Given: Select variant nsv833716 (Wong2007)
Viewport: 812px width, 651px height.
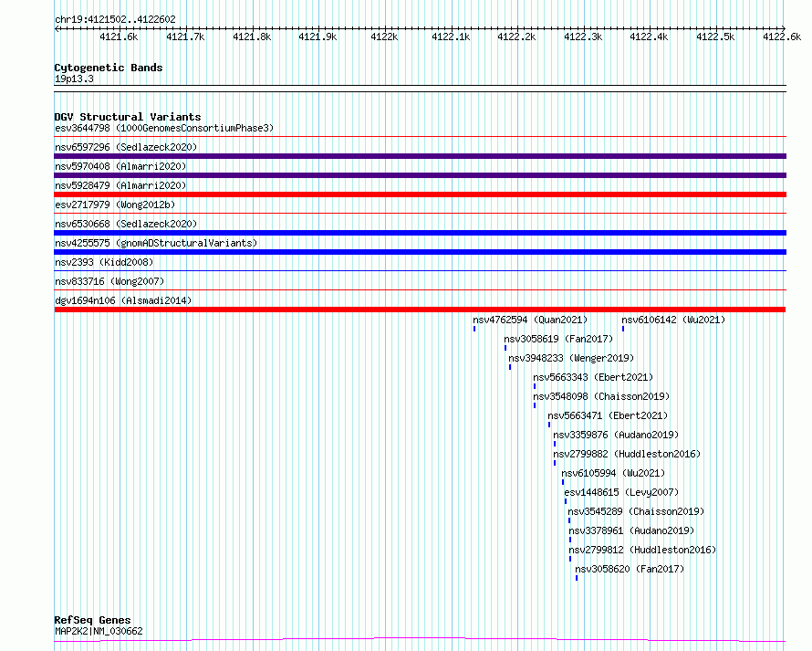Looking at the screenshot, I should (109, 281).
